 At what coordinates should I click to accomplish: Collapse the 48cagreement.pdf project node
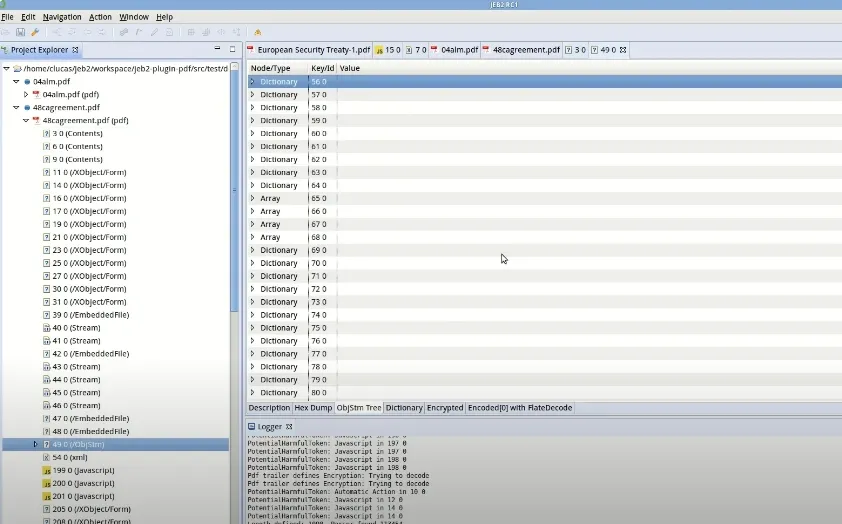click(16, 107)
